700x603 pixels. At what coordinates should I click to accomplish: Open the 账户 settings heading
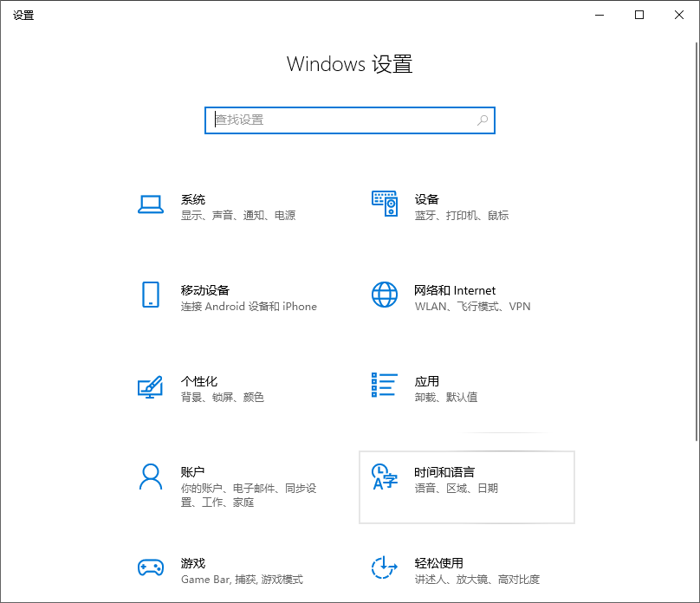click(192, 472)
